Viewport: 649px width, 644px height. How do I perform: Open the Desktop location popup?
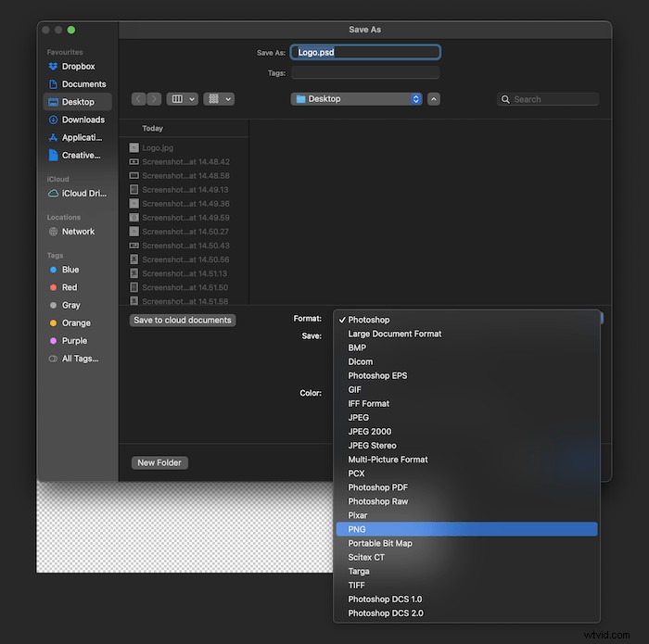tap(356, 99)
